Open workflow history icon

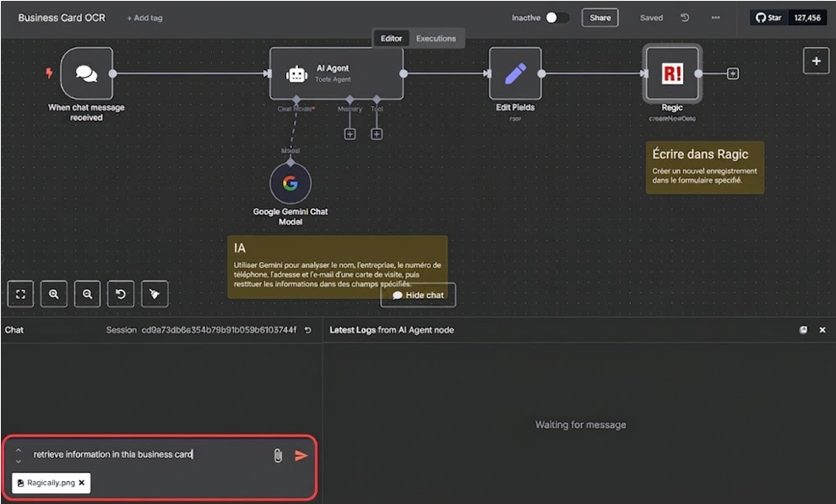pyautogui.click(x=685, y=18)
